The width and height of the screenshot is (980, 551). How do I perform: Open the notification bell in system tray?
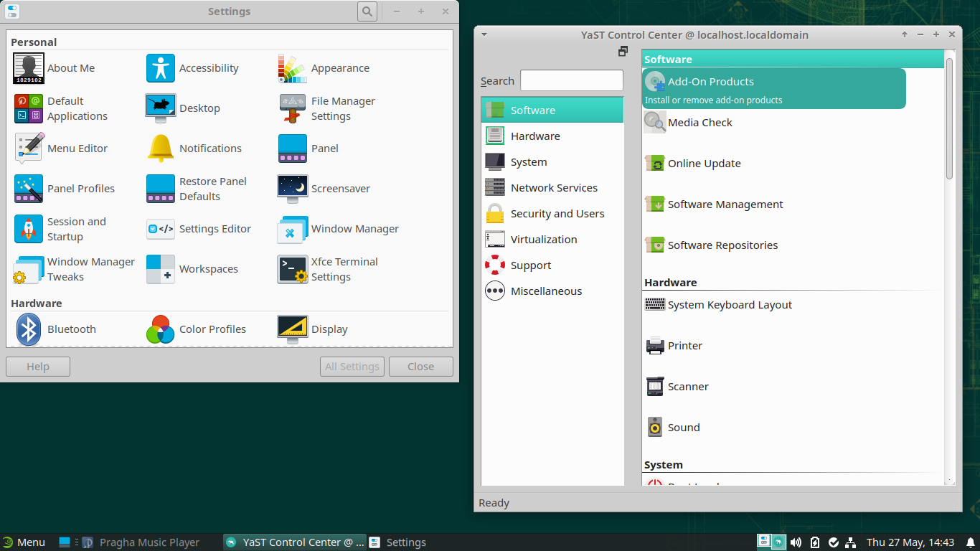pyautogui.click(x=970, y=542)
